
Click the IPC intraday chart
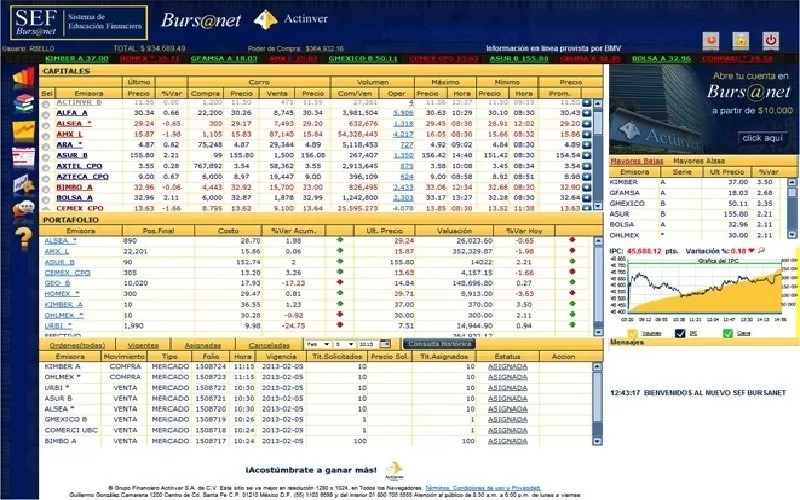click(704, 286)
